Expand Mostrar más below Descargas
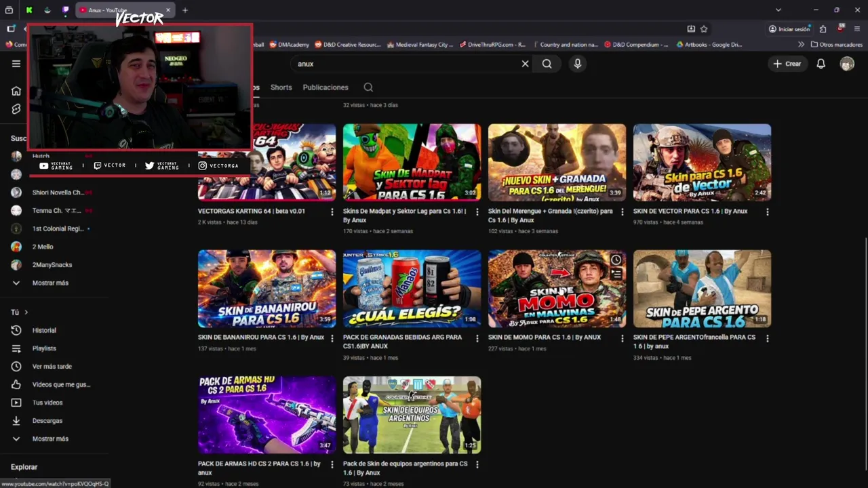Viewport: 868px width, 488px height. point(50,439)
